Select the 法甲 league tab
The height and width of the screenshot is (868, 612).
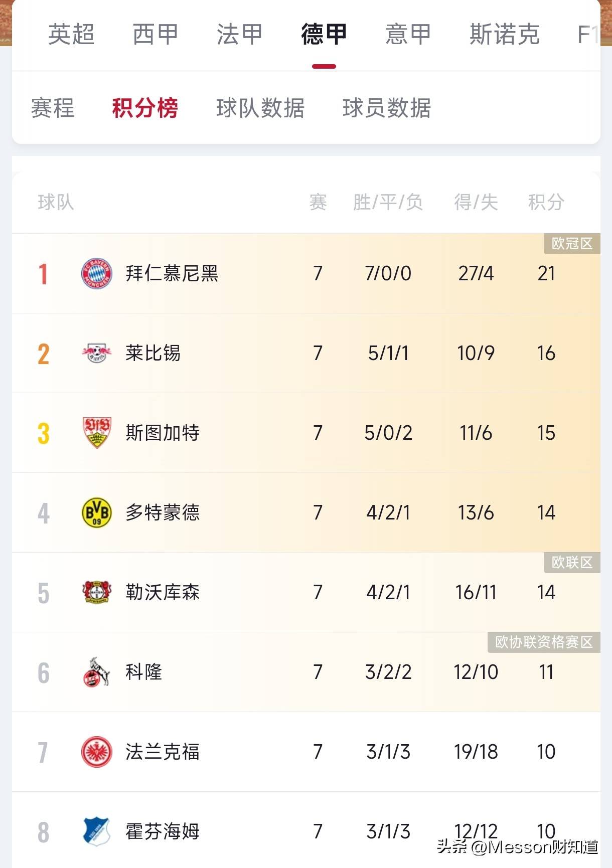(240, 35)
